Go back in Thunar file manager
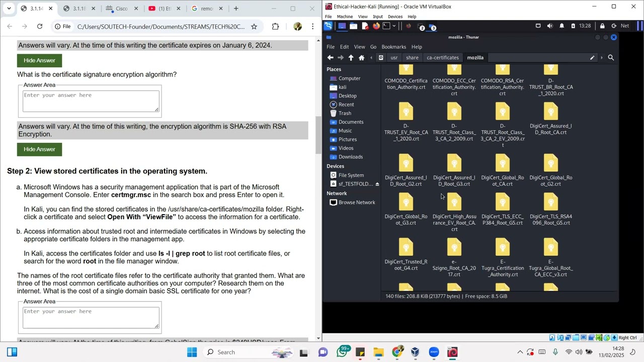This screenshot has height=362, width=644. (330, 58)
